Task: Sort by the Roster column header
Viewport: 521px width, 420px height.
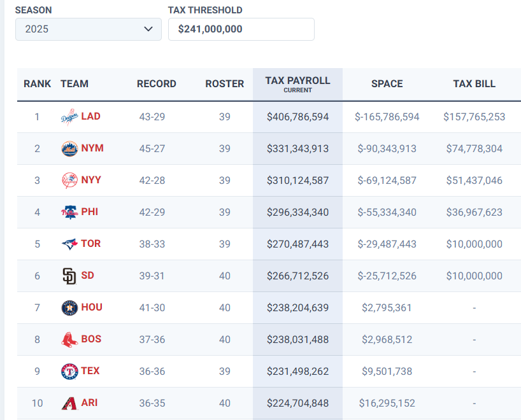Action: pyautogui.click(x=224, y=84)
